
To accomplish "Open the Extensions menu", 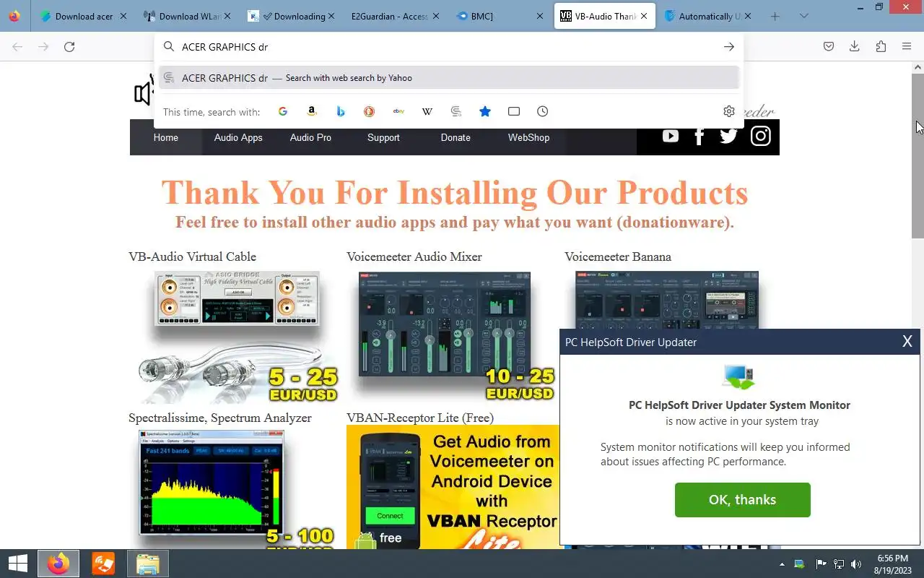I will click(x=881, y=47).
